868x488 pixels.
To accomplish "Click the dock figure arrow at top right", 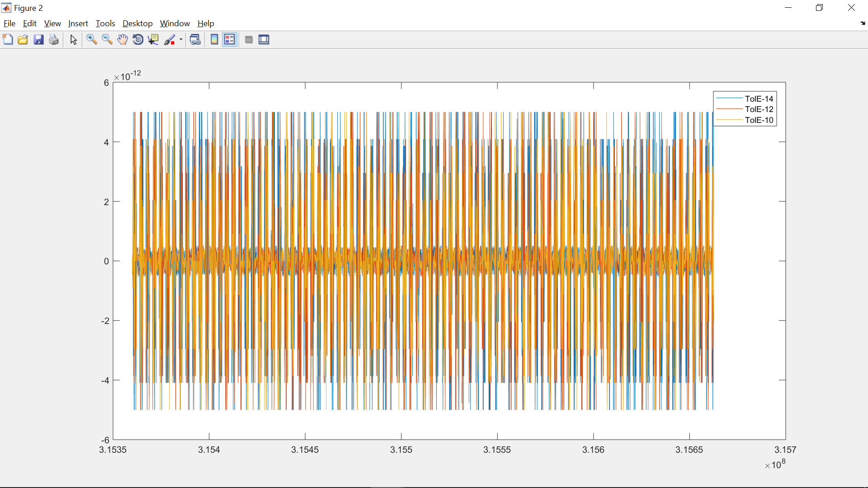I will [863, 23].
